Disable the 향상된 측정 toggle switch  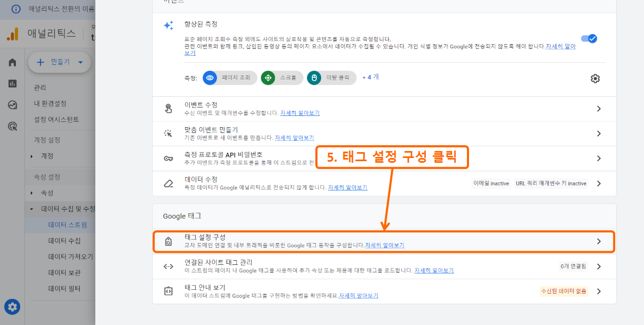point(589,38)
